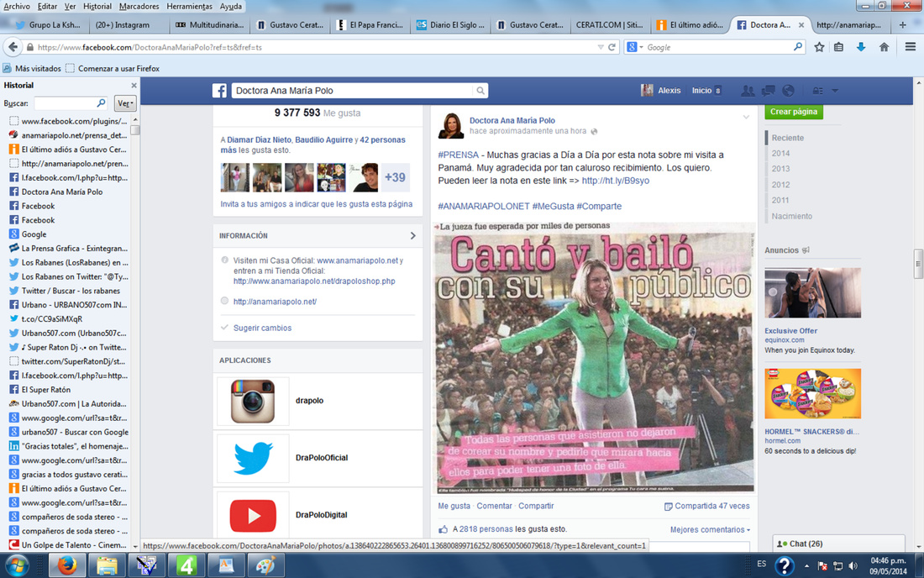Open Windows Explorer from the taskbar
The width and height of the screenshot is (924, 578).
point(107,565)
